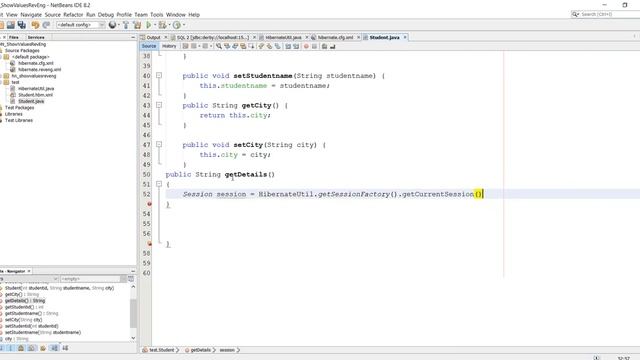Open the Tools menu

156,15
